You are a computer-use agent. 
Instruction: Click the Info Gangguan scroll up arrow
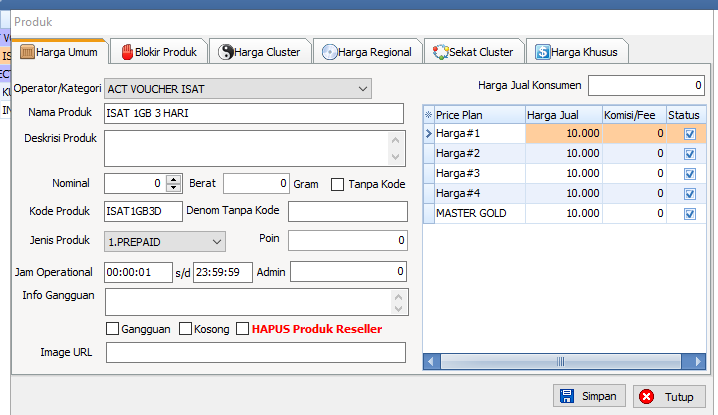398,297
